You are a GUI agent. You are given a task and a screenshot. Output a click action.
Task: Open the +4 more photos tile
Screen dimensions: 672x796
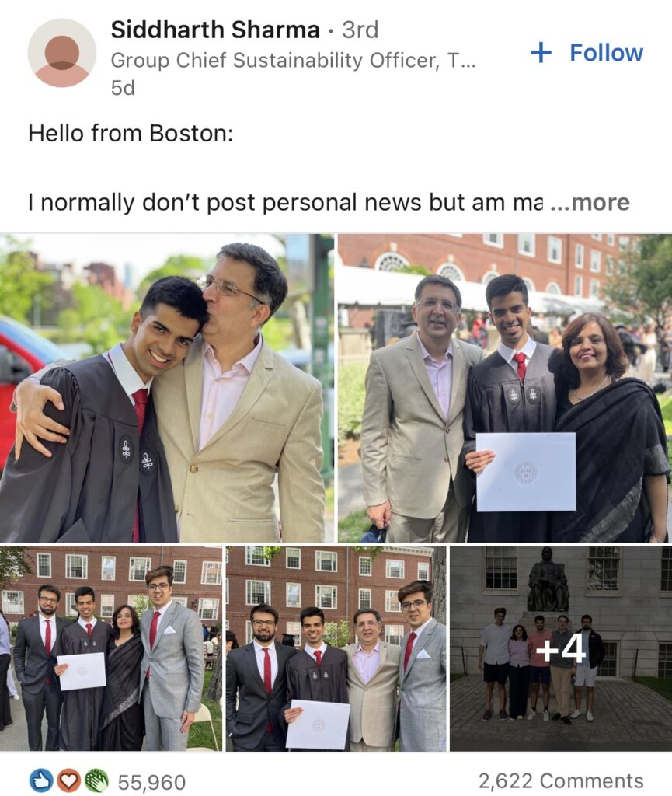[561, 648]
